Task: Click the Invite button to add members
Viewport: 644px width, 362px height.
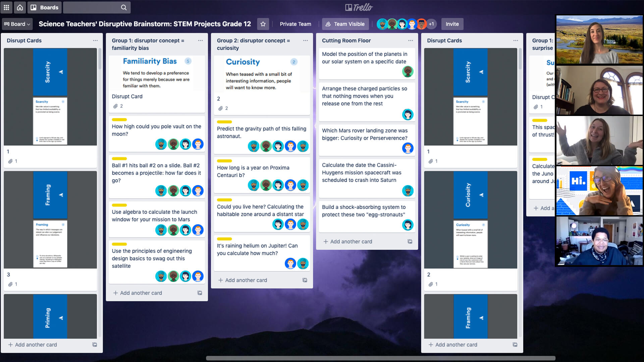Action: [452, 24]
